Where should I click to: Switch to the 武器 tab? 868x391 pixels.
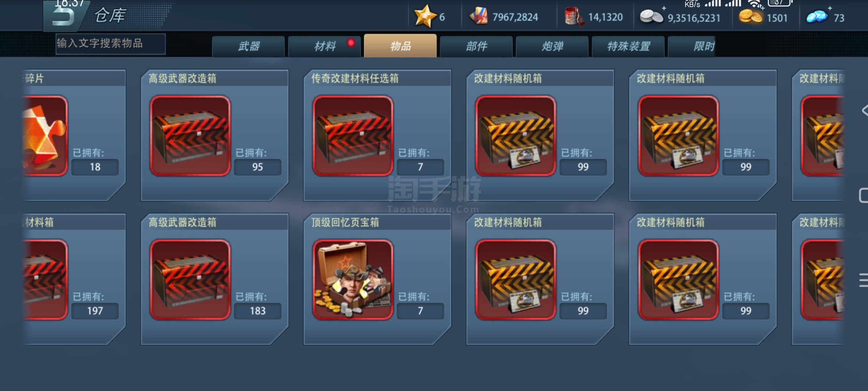[248, 46]
